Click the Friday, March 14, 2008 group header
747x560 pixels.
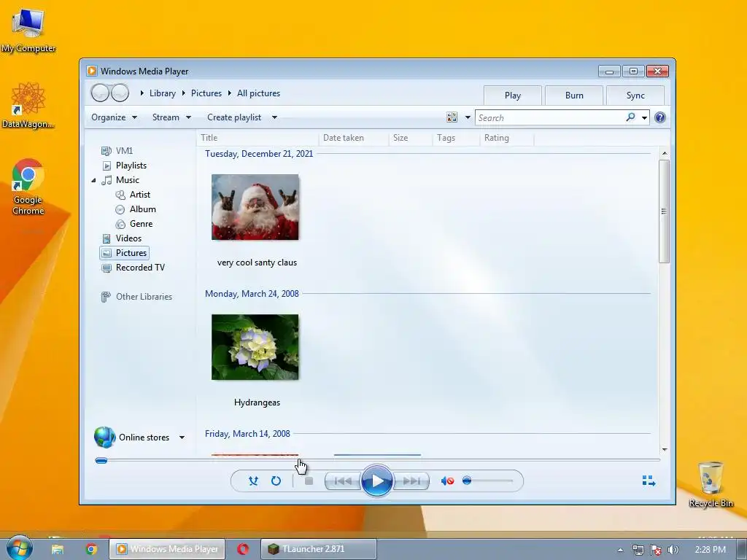point(247,434)
